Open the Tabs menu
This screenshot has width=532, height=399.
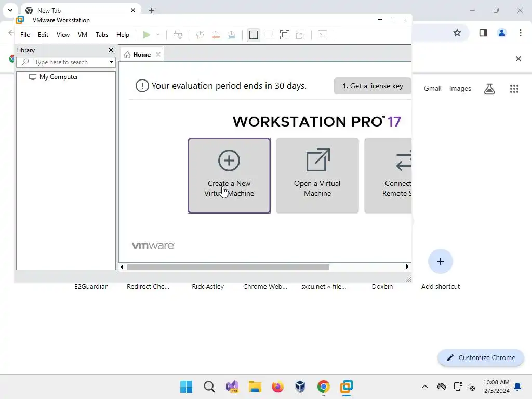(x=101, y=35)
